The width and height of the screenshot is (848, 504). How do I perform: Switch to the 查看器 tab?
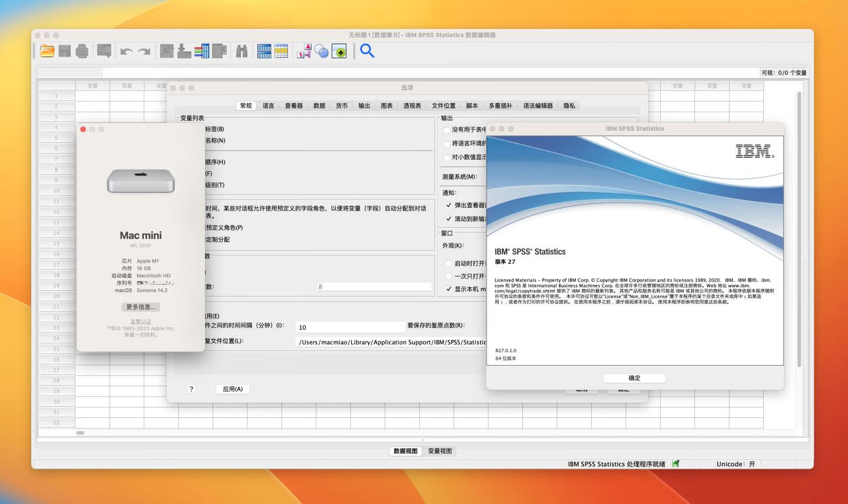(x=294, y=105)
